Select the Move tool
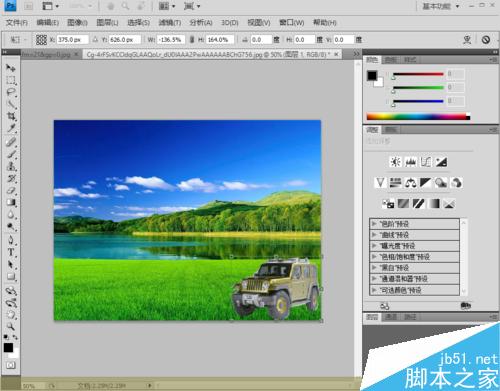 tap(11, 68)
